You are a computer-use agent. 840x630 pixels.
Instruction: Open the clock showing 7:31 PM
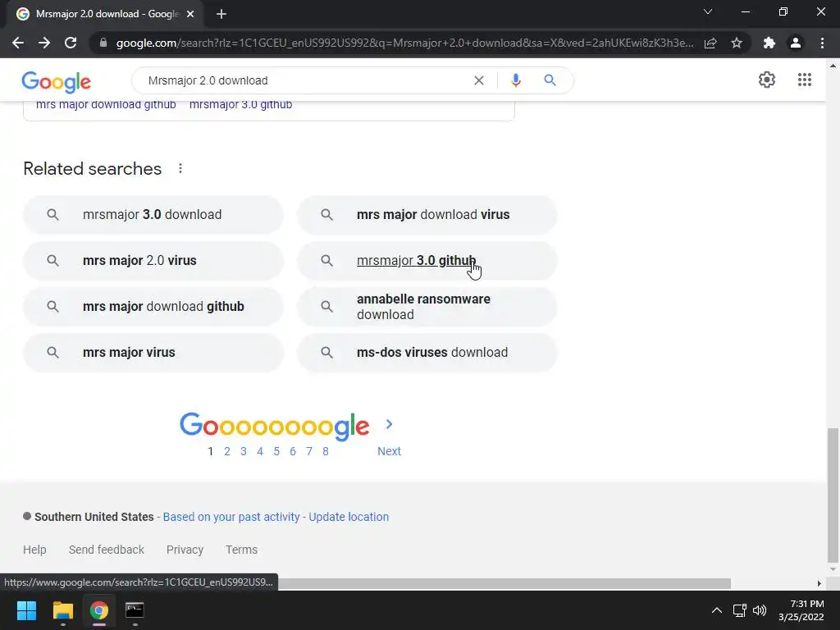(801, 610)
